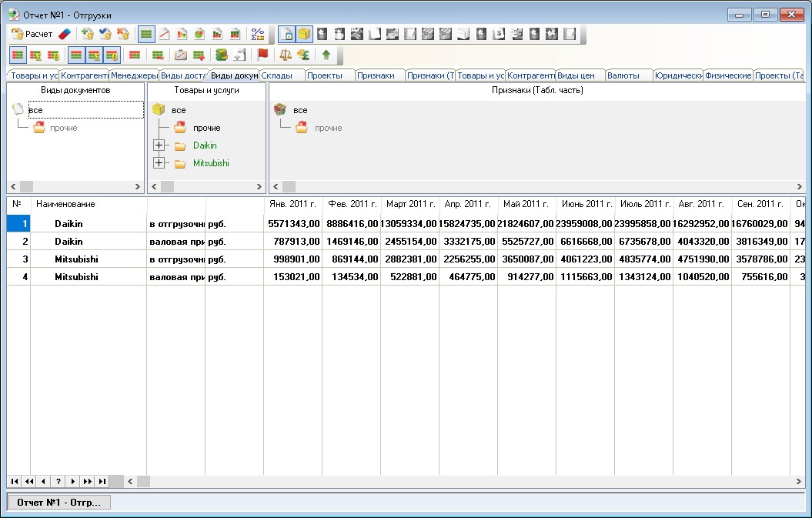Select the line chart view icon
Viewport: 812px width, 518px height.
point(164,34)
